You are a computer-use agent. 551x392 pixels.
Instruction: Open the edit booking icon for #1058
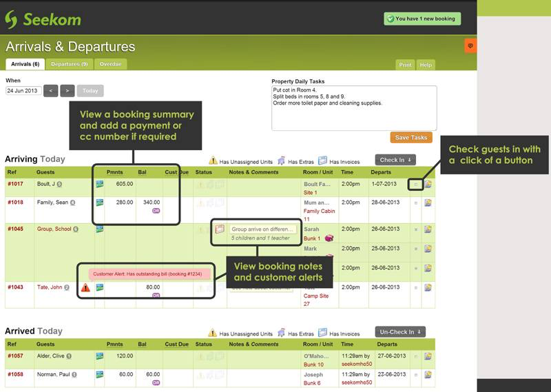click(x=428, y=375)
